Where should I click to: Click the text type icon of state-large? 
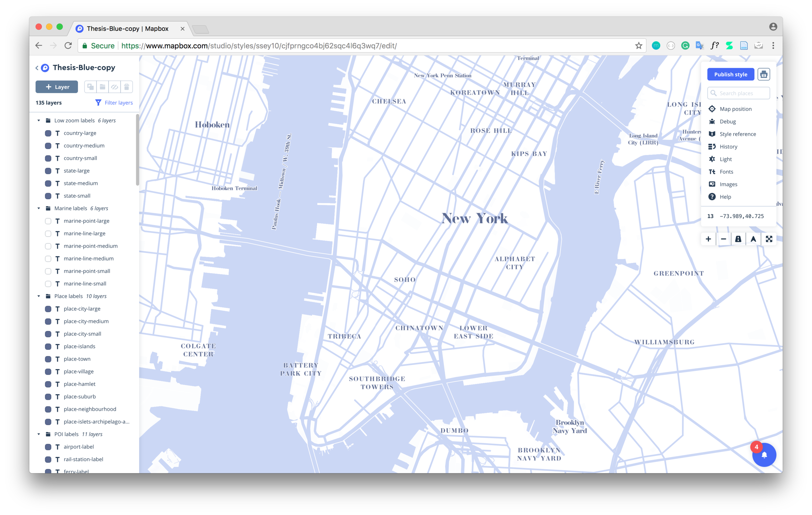pyautogui.click(x=58, y=171)
